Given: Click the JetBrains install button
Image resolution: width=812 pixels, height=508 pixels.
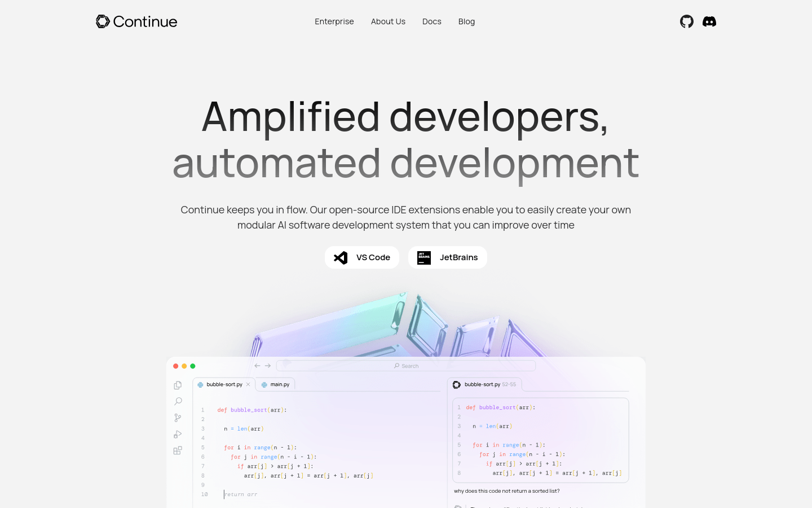Looking at the screenshot, I should click(448, 257).
